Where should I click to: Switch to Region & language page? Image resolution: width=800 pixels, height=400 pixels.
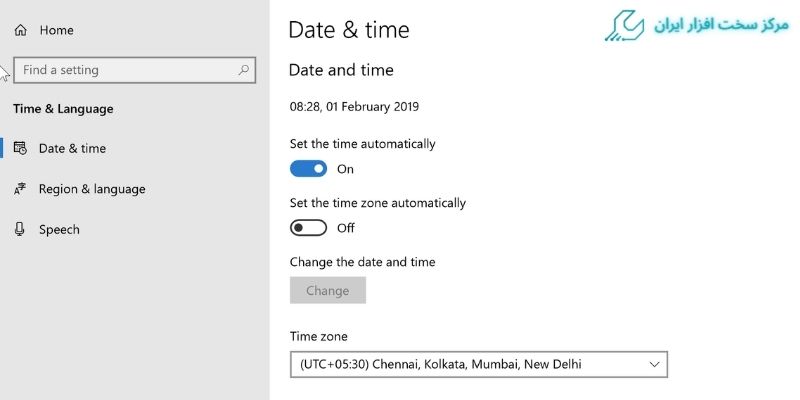(x=92, y=189)
